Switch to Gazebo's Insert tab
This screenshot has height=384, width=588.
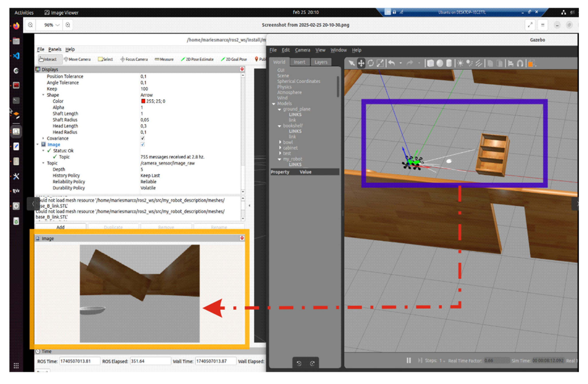299,62
